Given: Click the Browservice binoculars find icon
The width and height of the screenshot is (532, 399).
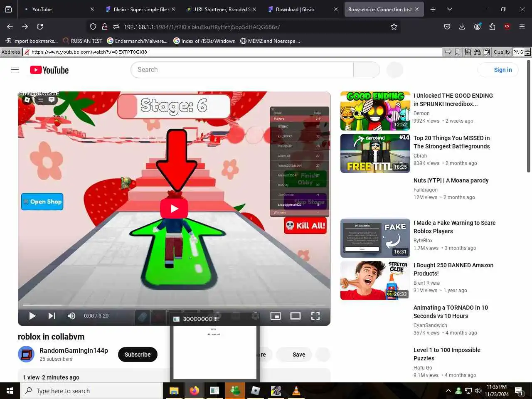Looking at the screenshot, I should click(477, 52).
